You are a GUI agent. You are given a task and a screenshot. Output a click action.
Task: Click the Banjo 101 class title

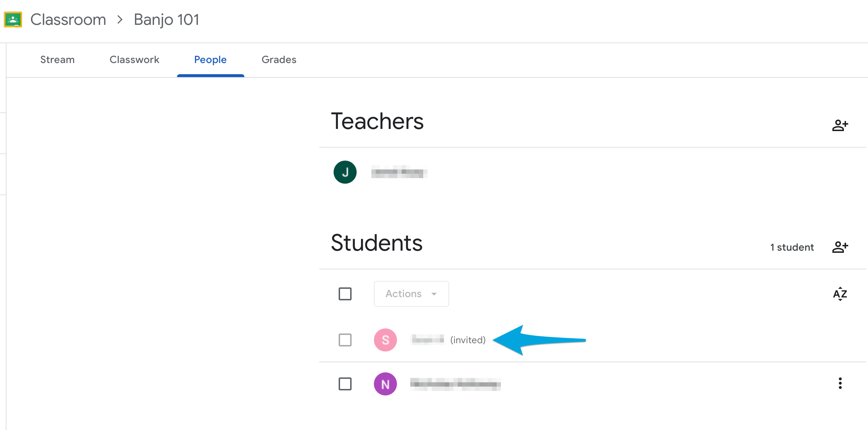[166, 19]
